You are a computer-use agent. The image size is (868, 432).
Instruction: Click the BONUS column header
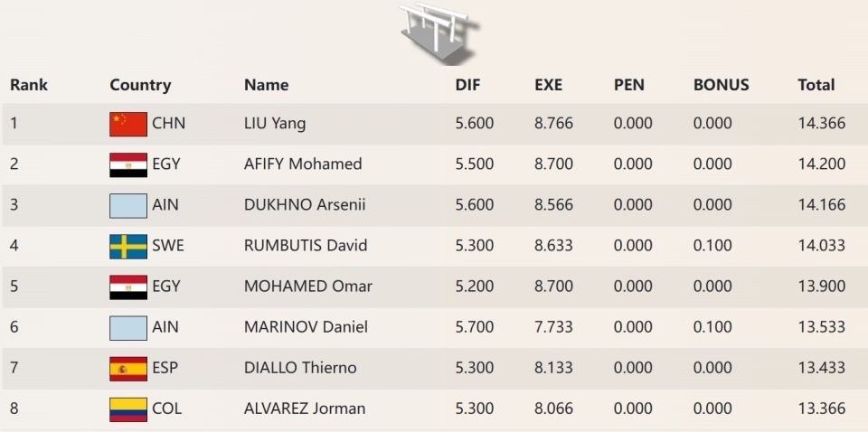tap(721, 85)
